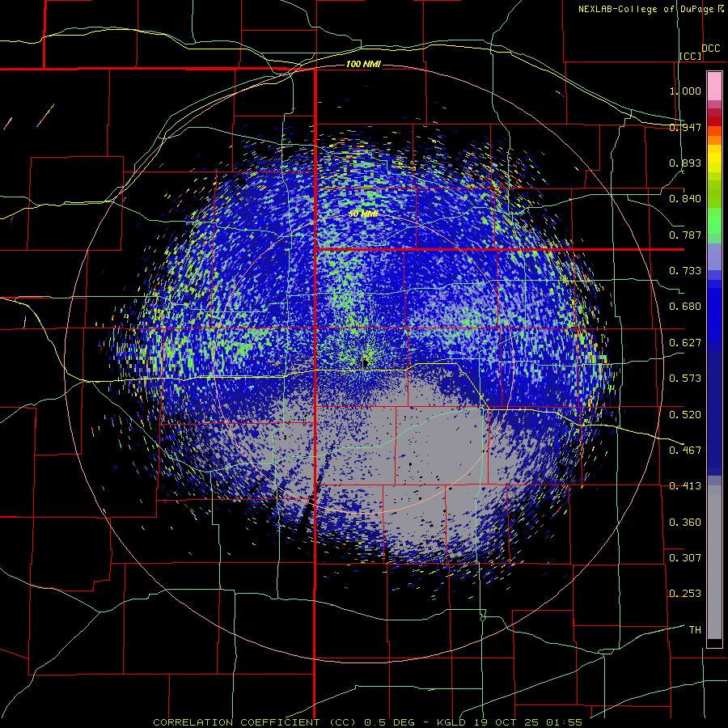Image resolution: width=728 pixels, height=728 pixels.
Task: Pick the light periwinkle color bar segment
Action: [714, 256]
